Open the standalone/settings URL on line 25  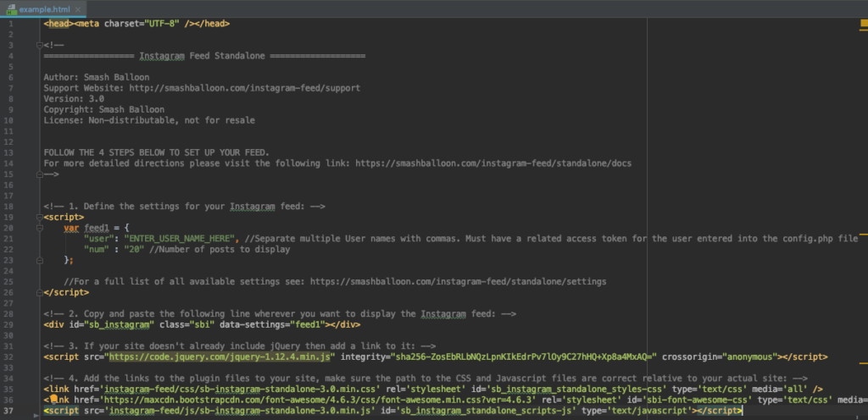pyautogui.click(x=458, y=281)
